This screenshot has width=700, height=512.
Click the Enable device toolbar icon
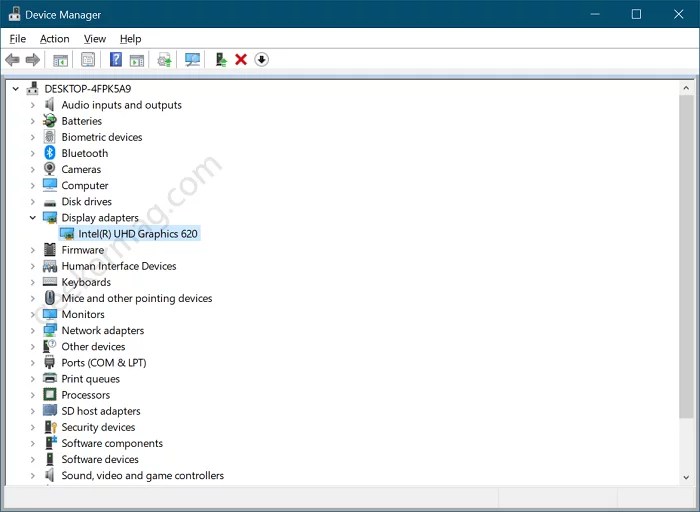pyautogui.click(x=221, y=59)
